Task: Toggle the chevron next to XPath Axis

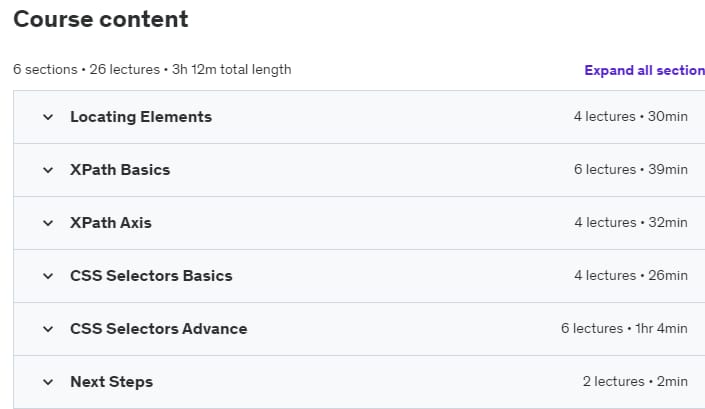Action: pyautogui.click(x=48, y=223)
